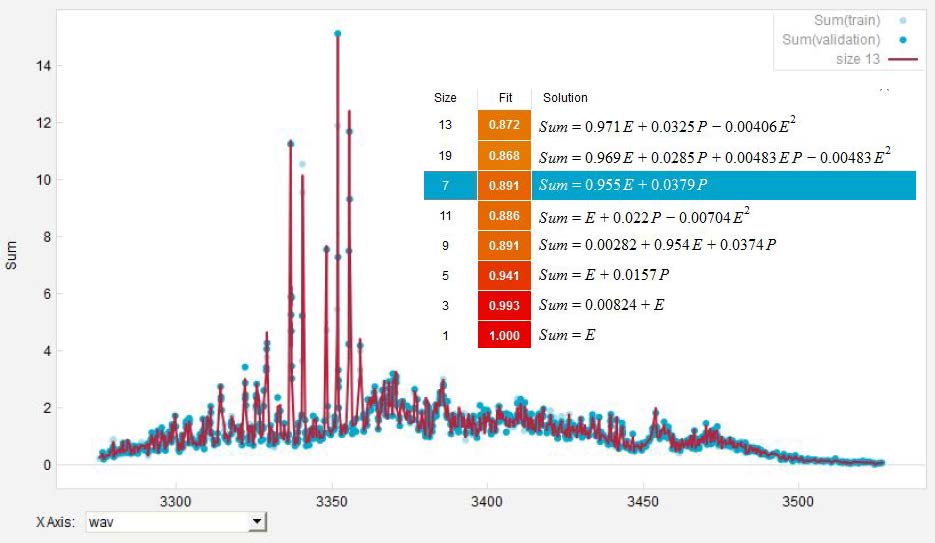Click the Sum(train) legend marker dot
This screenshot has height=543, width=935.
coord(903,20)
